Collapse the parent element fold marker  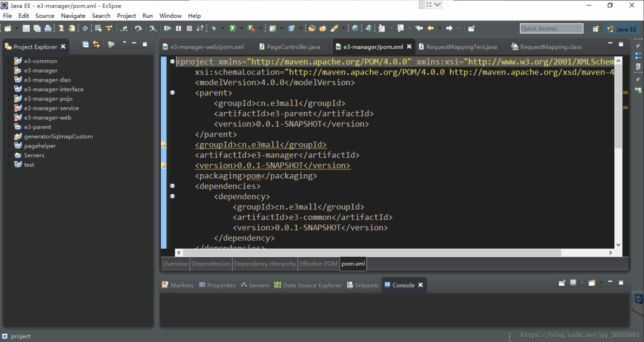[173, 93]
